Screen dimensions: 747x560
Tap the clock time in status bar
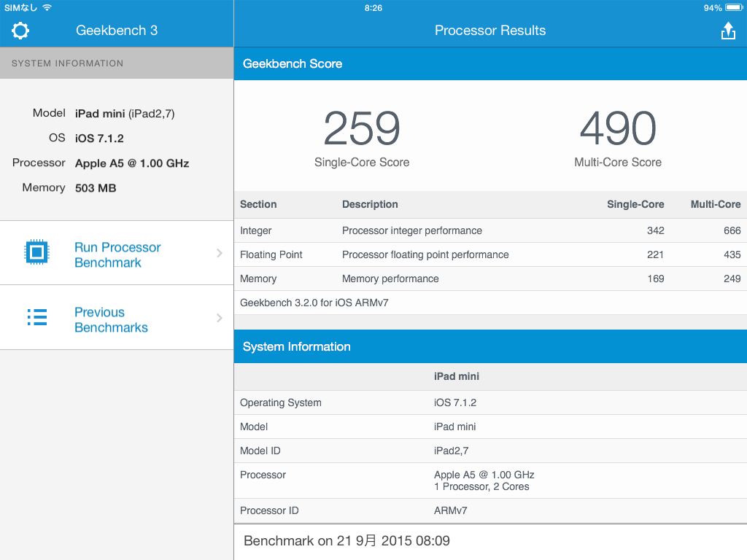click(x=373, y=7)
